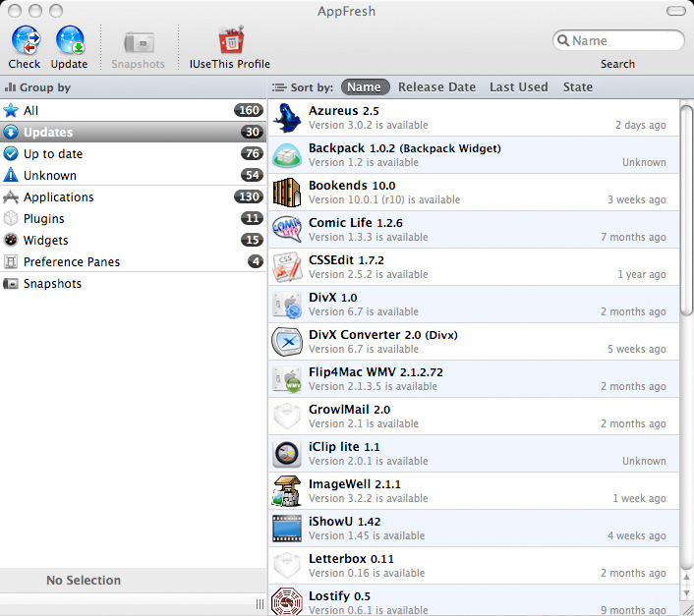
Task: Click the GrowlMail plugin icon
Action: pos(287,417)
